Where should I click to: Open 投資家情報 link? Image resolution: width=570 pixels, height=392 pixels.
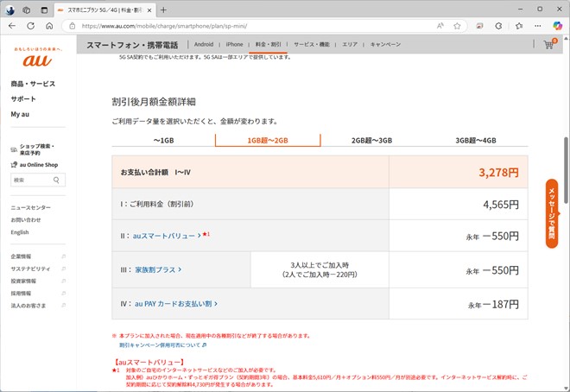click(23, 281)
